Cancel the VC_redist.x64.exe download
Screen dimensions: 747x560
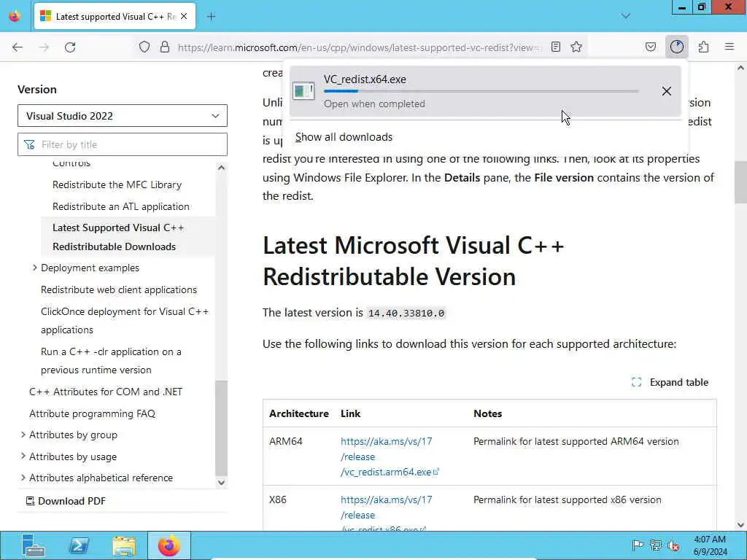pos(666,91)
